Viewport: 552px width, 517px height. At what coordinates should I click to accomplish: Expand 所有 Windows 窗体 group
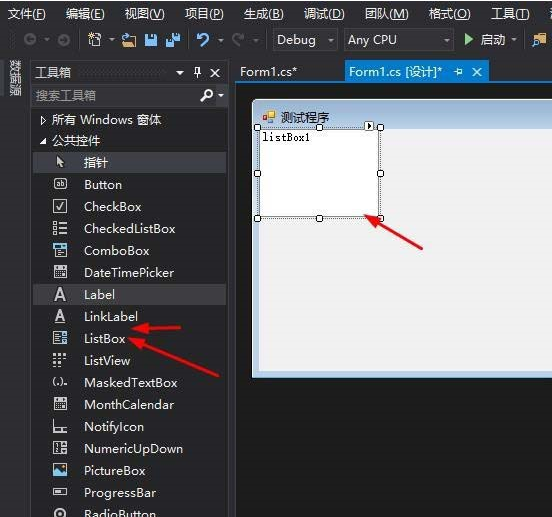(x=43, y=120)
